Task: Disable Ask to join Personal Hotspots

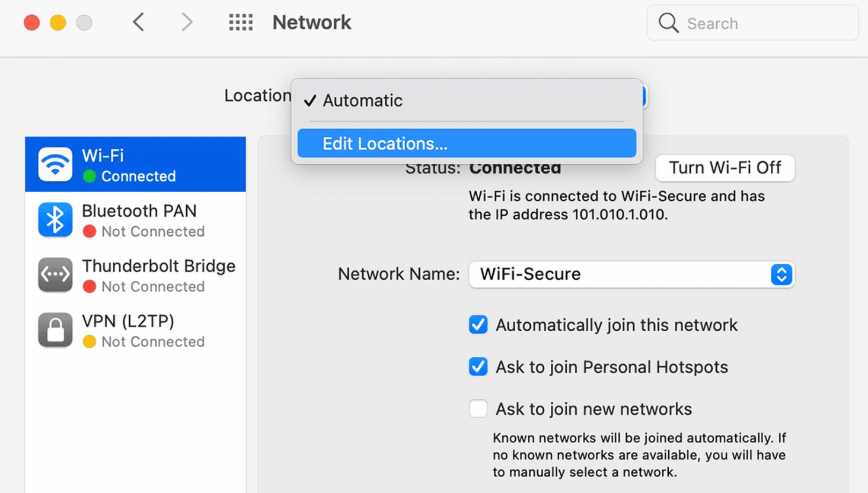Action: pos(478,367)
